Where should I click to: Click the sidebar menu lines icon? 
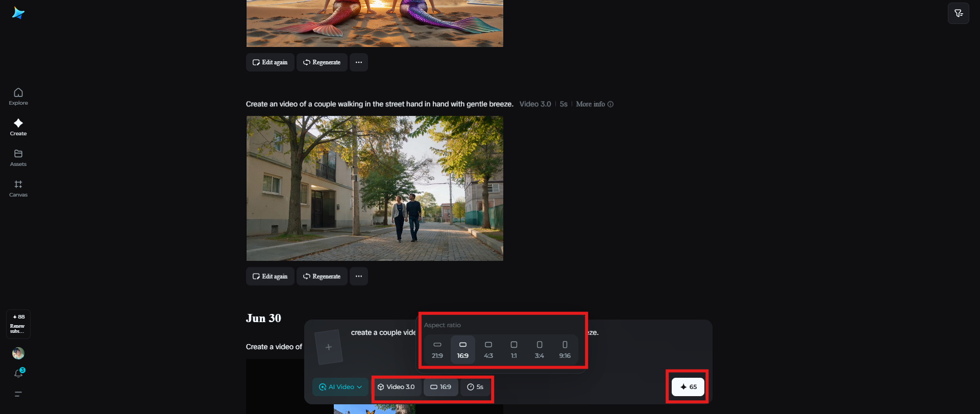point(18,394)
